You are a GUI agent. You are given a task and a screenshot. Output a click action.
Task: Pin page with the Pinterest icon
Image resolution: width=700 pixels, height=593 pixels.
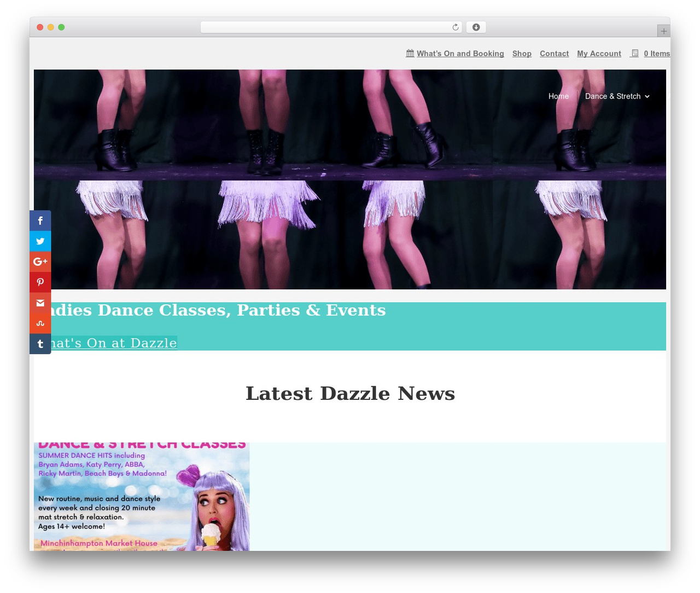coord(40,282)
